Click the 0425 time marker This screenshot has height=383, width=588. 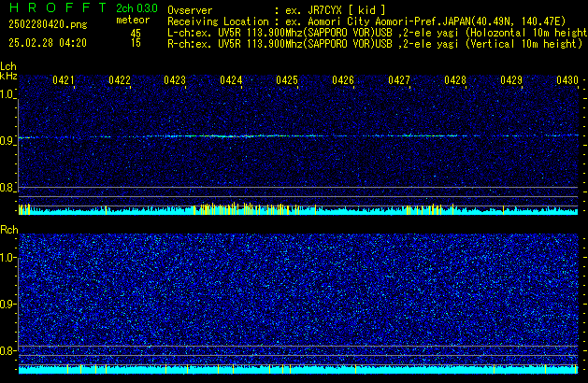[x=287, y=80]
